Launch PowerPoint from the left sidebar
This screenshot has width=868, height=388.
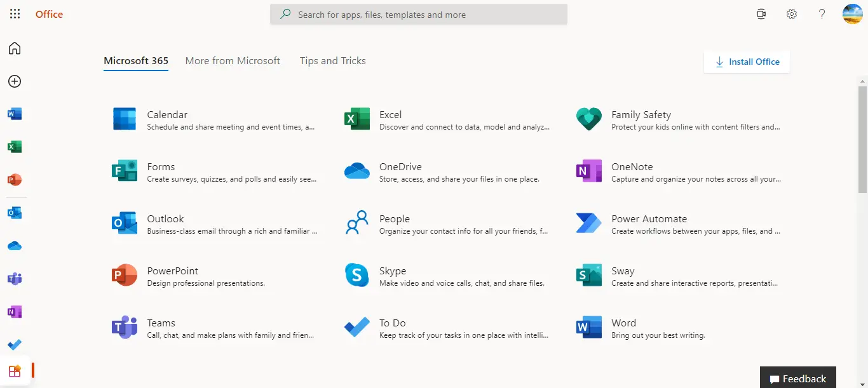(15, 180)
